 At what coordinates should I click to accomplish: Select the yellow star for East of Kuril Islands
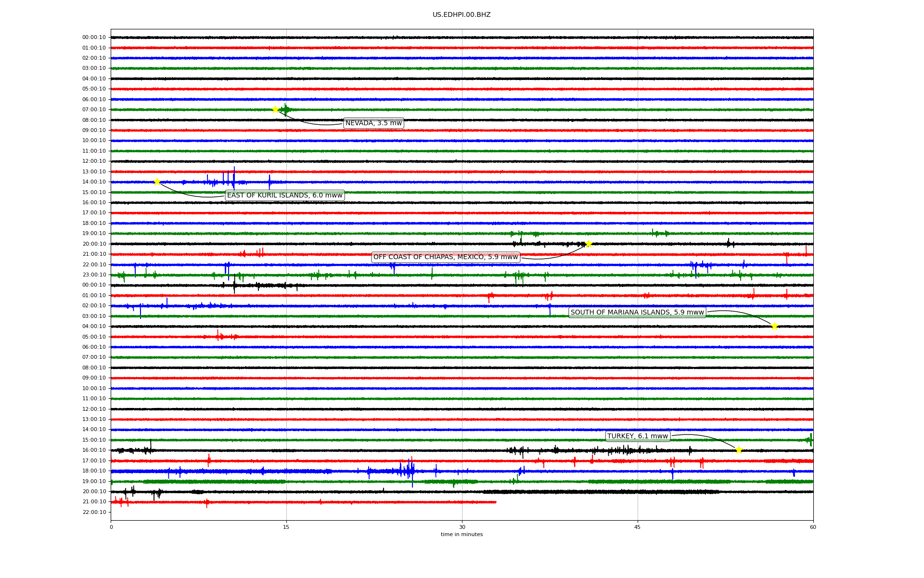(157, 182)
